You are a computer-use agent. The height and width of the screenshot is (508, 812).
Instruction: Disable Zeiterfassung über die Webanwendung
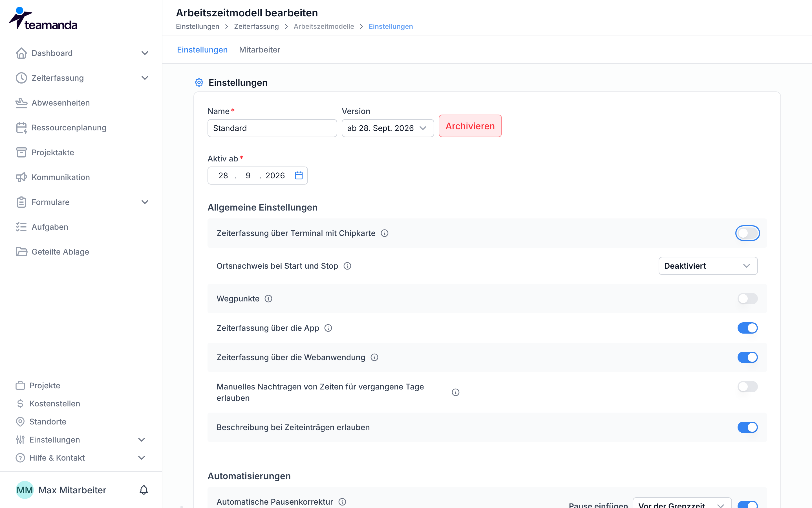(x=747, y=358)
